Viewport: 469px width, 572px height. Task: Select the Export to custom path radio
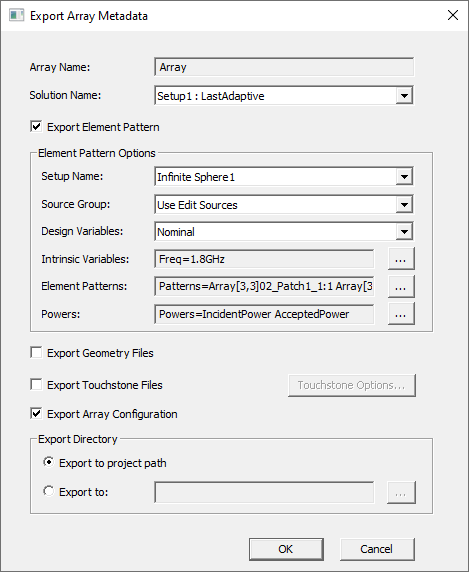tap(49, 491)
